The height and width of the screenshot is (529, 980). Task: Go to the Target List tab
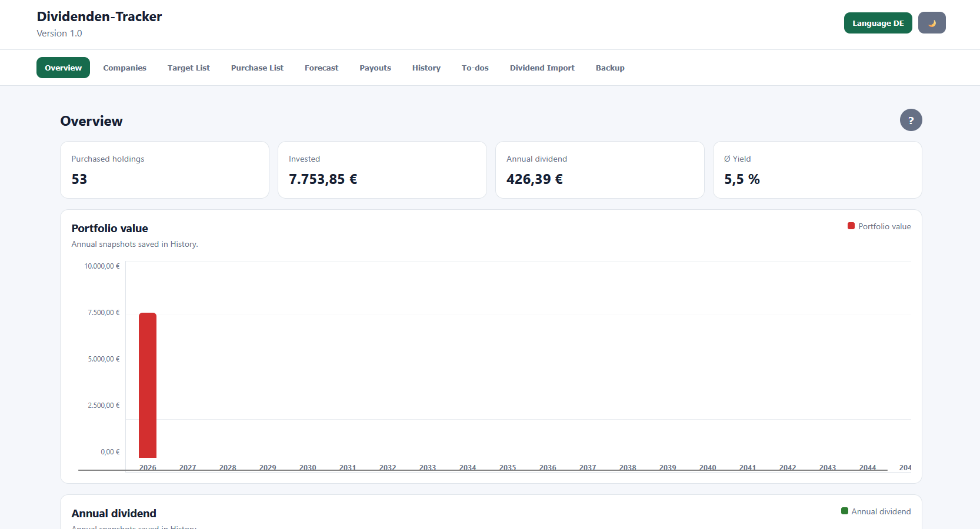pos(189,68)
